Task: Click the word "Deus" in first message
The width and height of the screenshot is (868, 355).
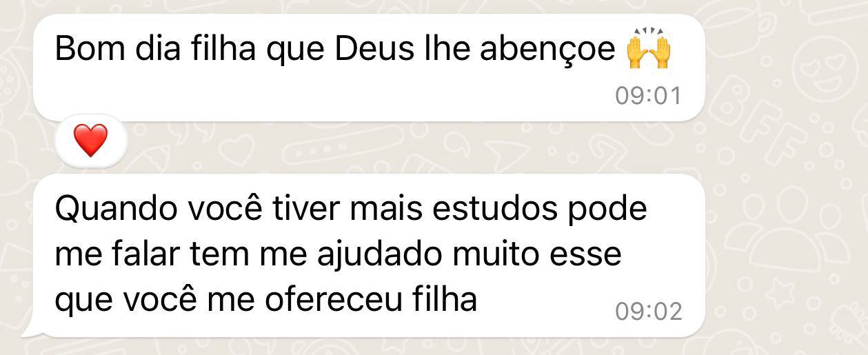Action: [372, 50]
